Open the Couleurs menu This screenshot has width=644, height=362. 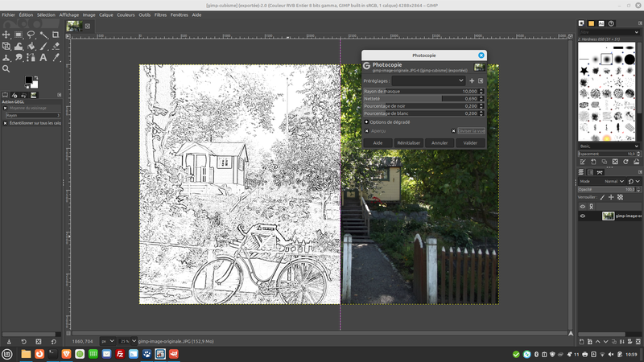126,14
